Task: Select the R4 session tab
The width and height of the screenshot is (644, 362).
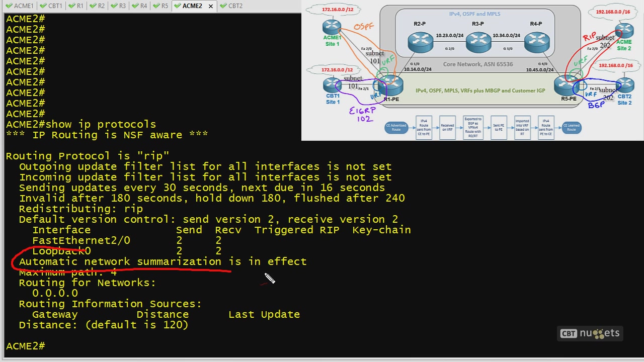Action: 139,6
